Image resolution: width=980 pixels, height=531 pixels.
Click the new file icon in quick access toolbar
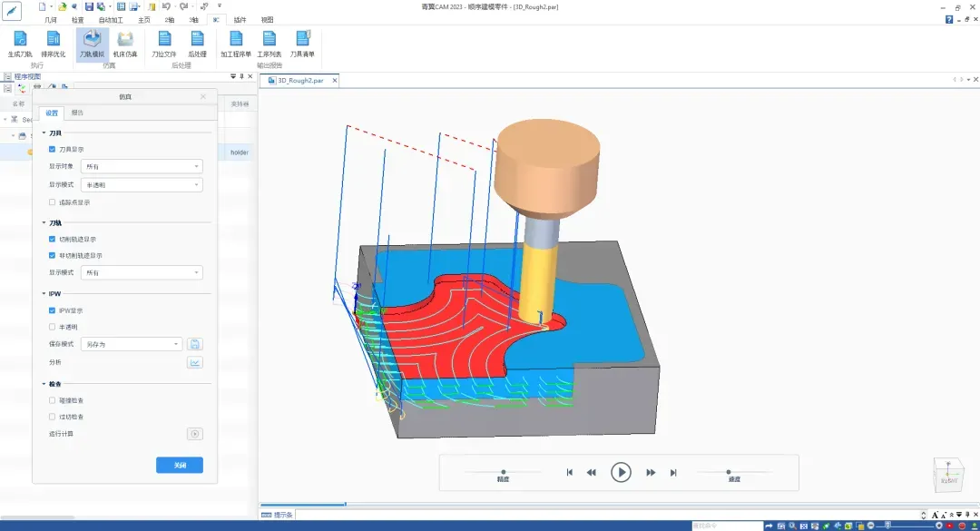click(42, 7)
